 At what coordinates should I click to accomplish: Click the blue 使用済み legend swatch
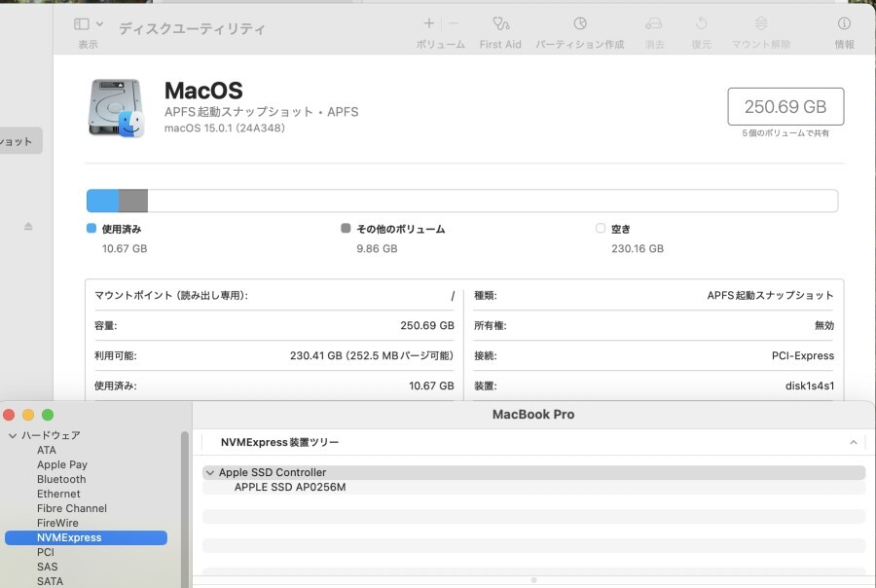91,228
